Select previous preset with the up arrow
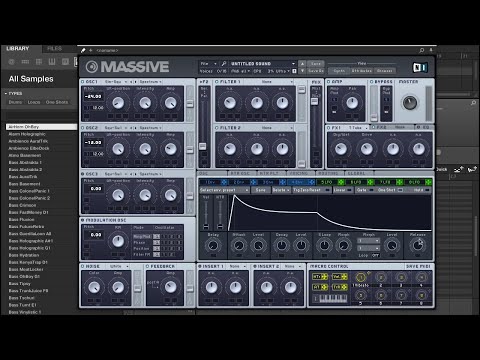Viewport: 480px width, 360px height. point(302,63)
